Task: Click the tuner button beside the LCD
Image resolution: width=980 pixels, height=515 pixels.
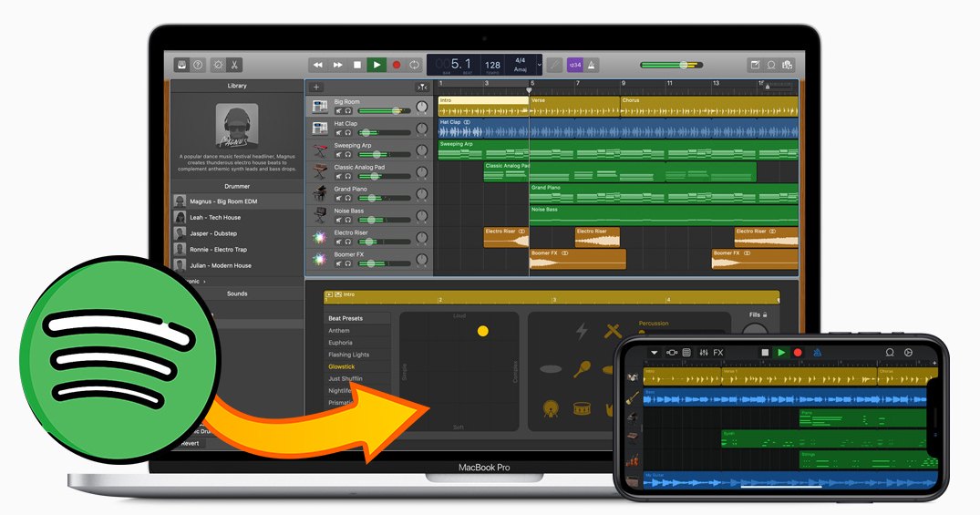Action: 553,65
